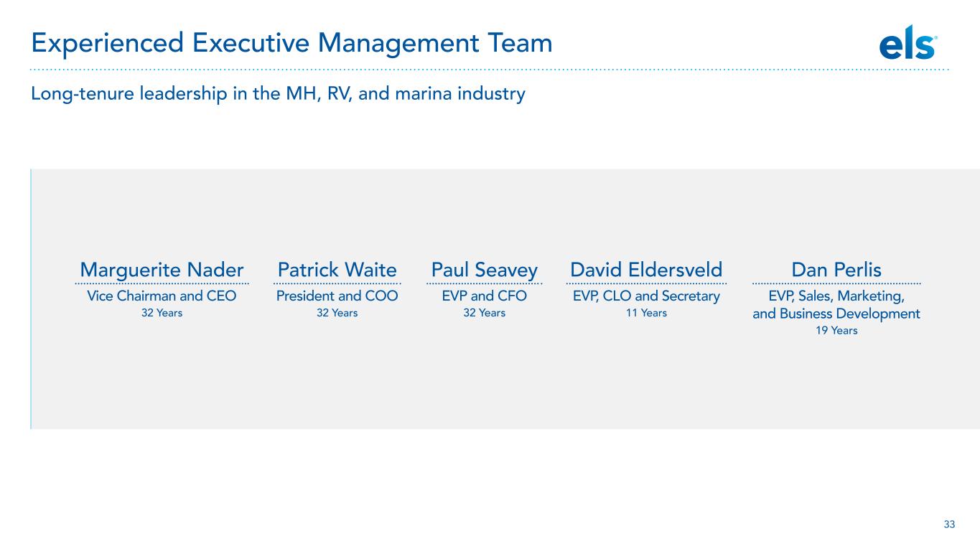The image size is (980, 551).
Task: Click the David Eldersveld name
Action: click(x=646, y=270)
